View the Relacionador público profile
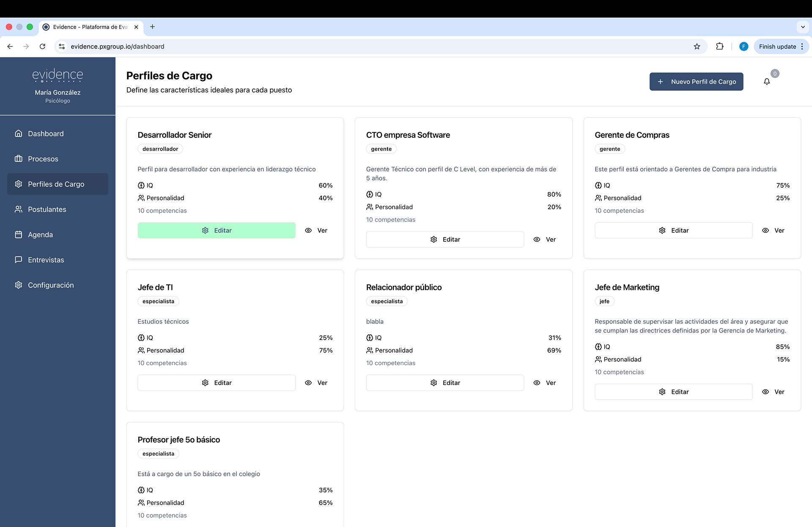Screen dimensions: 812x527 (545, 383)
